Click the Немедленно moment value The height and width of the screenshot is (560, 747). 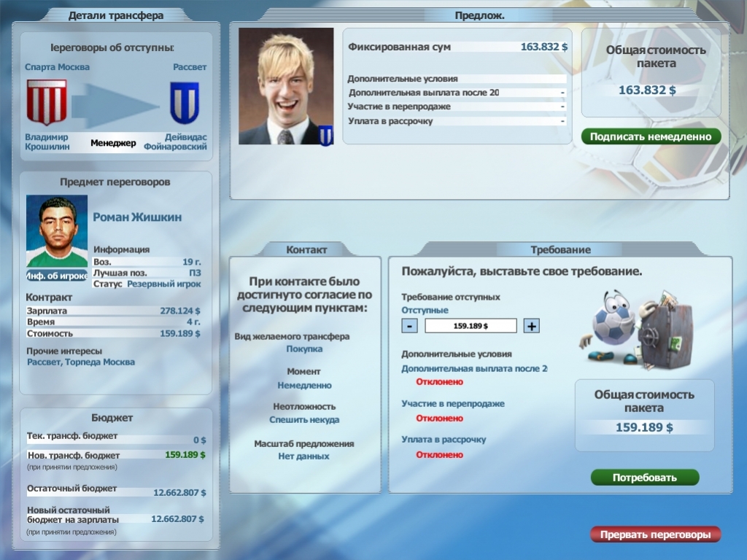point(304,385)
